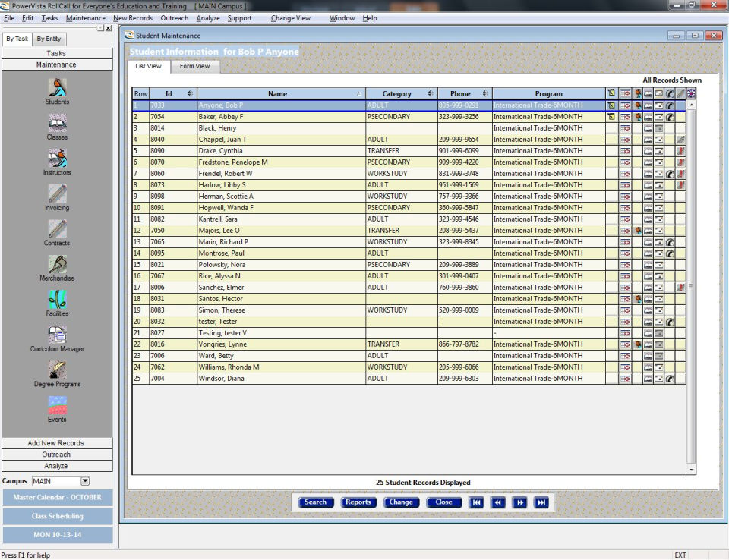
Task: Go to previous record button
Action: pos(498,502)
